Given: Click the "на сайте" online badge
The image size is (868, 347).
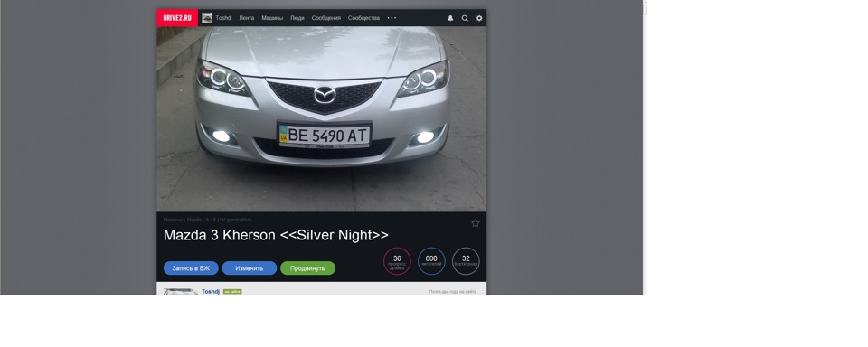Looking at the screenshot, I should pos(232,292).
